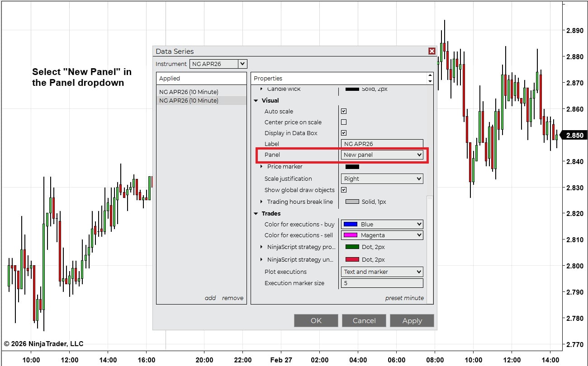Uncheck Display in Data Box
588x366 pixels.
343,133
